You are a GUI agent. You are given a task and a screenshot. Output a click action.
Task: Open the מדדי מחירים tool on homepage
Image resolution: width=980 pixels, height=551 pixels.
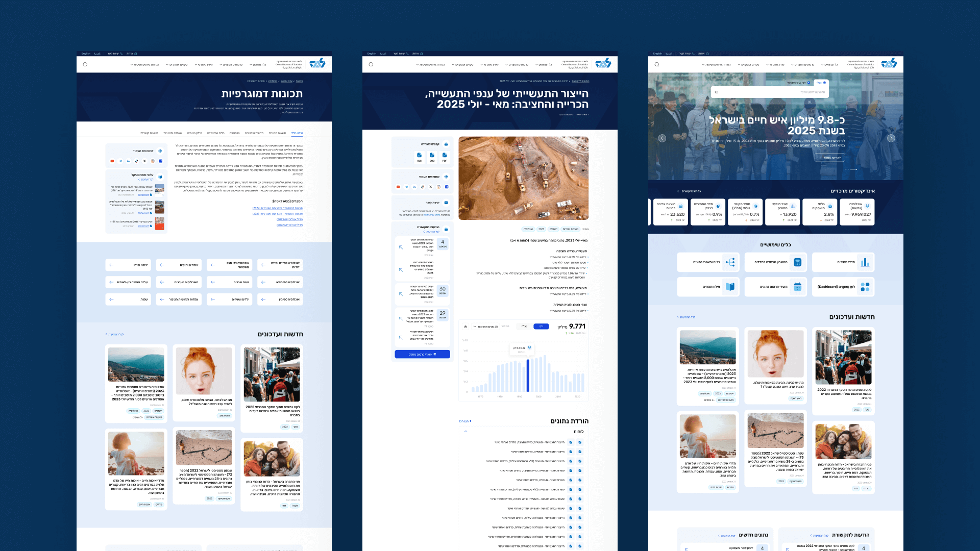tap(843, 262)
